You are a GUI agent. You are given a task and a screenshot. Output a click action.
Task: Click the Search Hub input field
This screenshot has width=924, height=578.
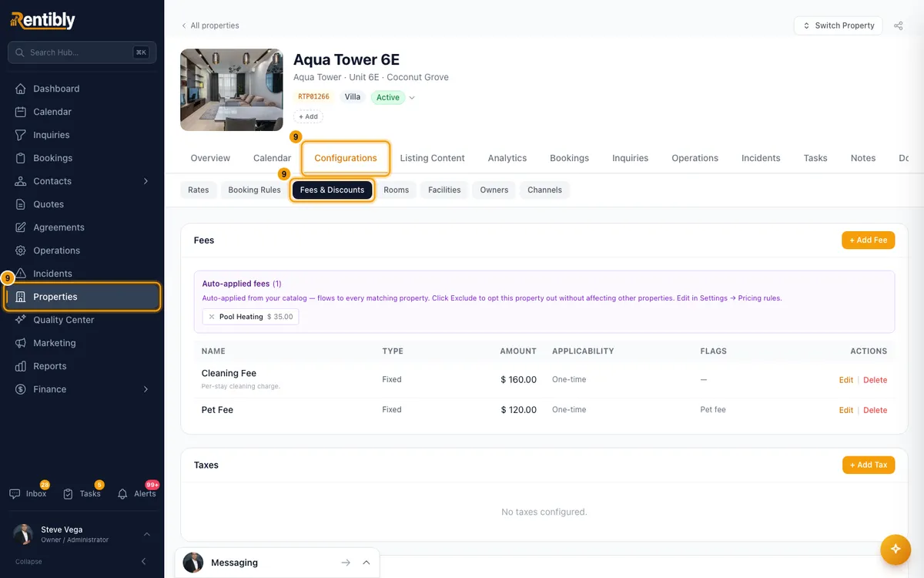[82, 52]
